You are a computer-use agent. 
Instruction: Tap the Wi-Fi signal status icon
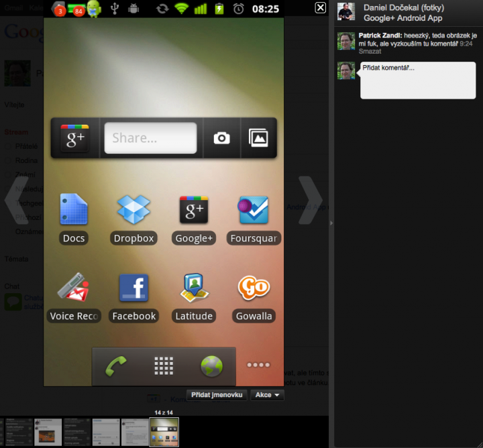[182, 9]
